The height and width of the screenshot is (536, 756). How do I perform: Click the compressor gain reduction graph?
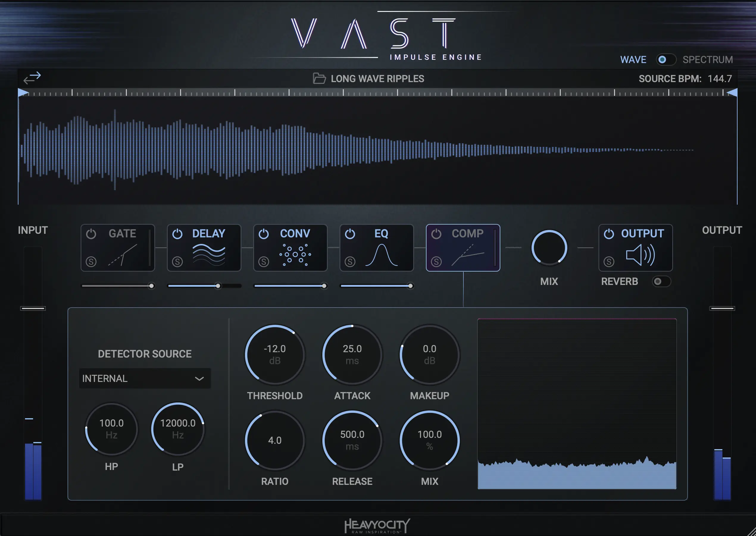pos(577,404)
